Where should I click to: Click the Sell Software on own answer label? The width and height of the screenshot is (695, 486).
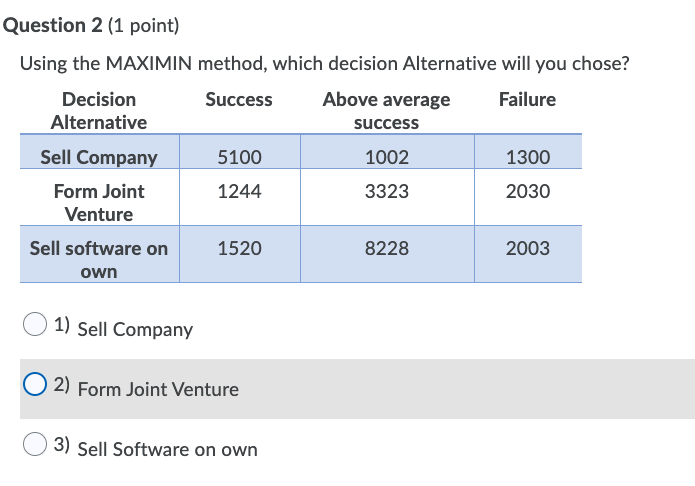[168, 449]
